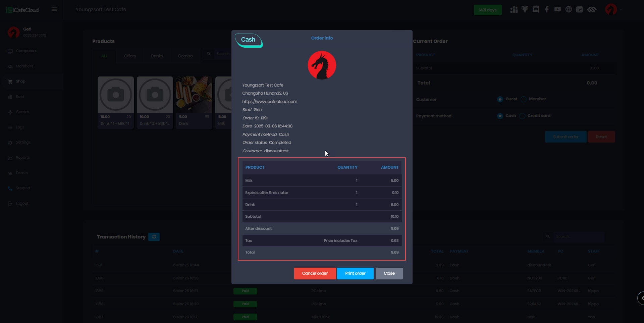Expand the user avatar dropdown arrow
The height and width of the screenshot is (323, 644).
621,10
